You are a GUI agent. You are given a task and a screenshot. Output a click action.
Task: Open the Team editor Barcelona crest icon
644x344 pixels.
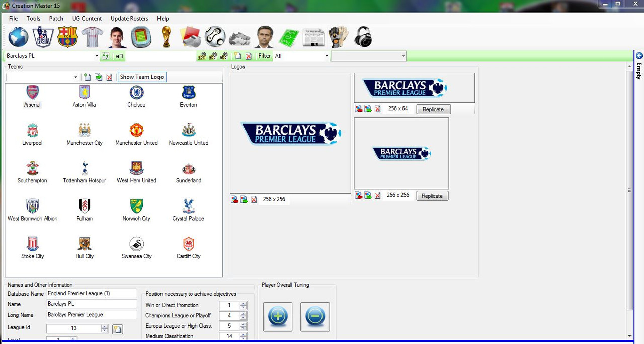(x=67, y=37)
